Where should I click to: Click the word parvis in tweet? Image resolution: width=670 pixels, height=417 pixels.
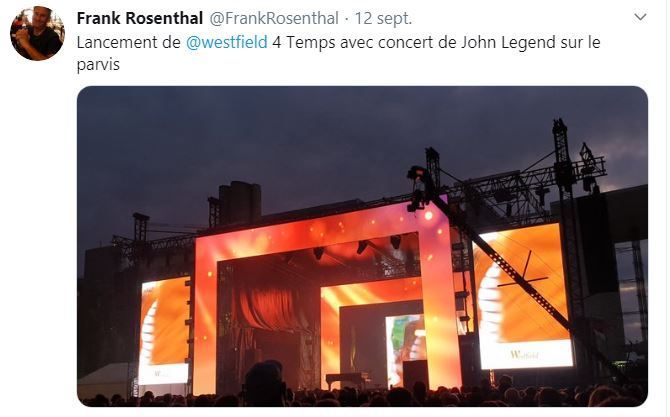pos(98,65)
